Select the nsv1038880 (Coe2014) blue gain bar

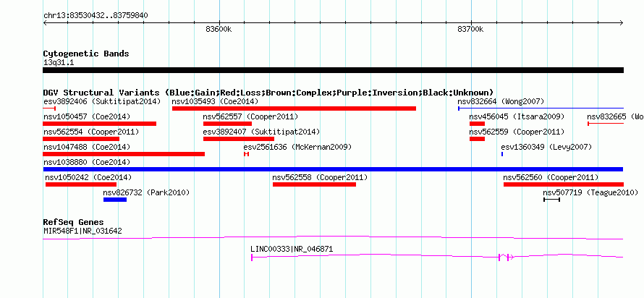pos(333,169)
